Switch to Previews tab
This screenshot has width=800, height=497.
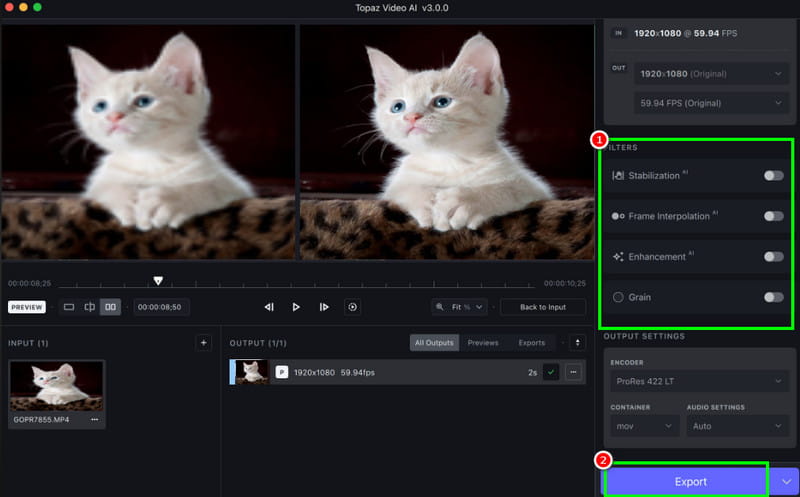[x=483, y=343]
